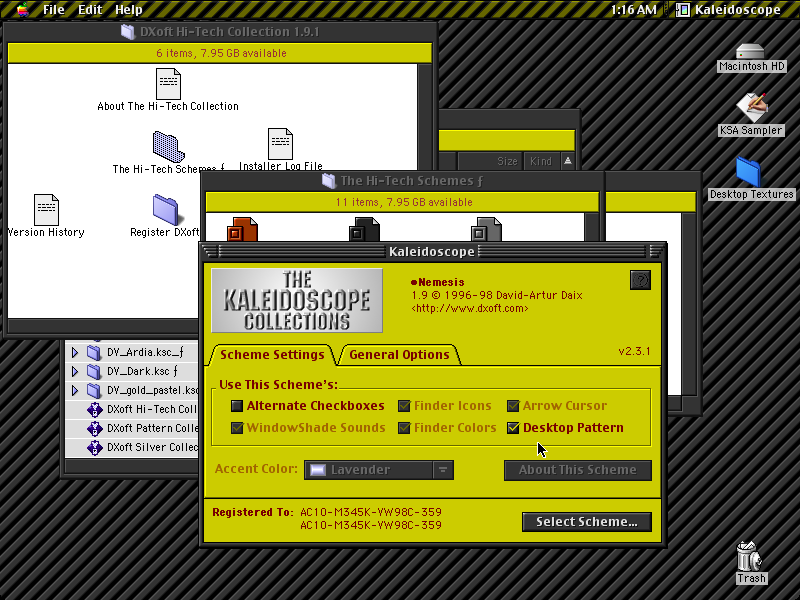800x600 pixels.
Task: Open the Help menu
Action: 129,9
